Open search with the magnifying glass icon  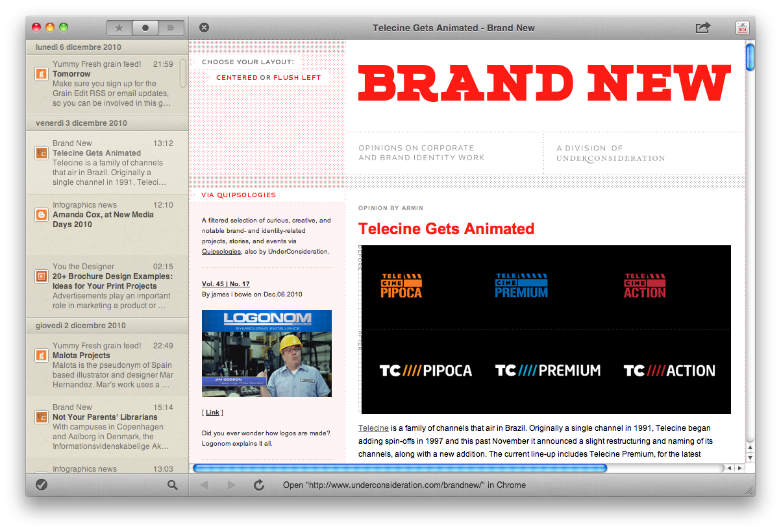[173, 485]
